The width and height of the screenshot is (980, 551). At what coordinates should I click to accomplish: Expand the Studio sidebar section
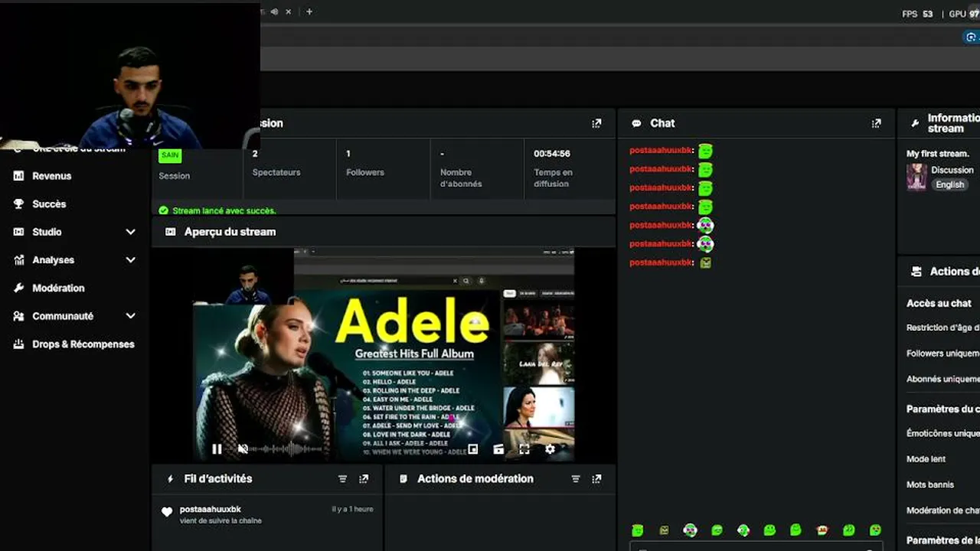click(x=130, y=232)
